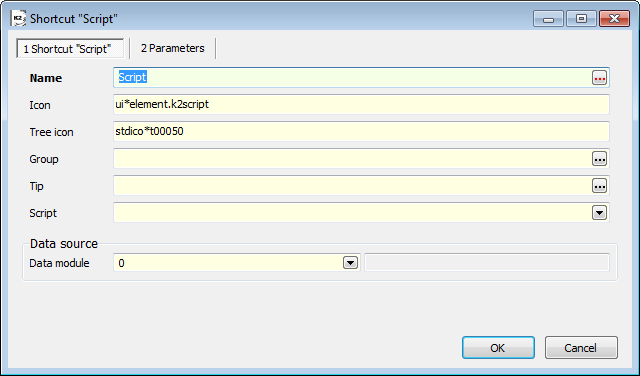This screenshot has width=640, height=376.
Task: Confirm the dialog with OK
Action: point(498,348)
